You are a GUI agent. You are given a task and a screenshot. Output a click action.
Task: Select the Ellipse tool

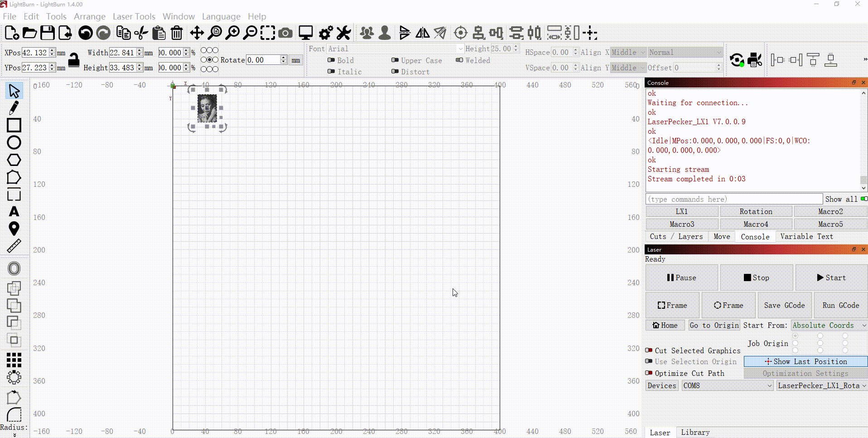(x=14, y=142)
